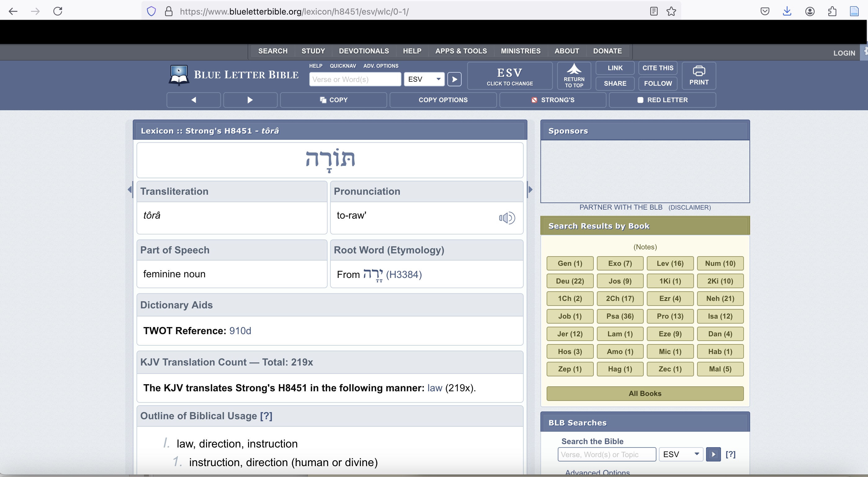Viewport: 868px width, 477px height.
Task: Open COPY OPTIONS panel
Action: pyautogui.click(x=443, y=100)
